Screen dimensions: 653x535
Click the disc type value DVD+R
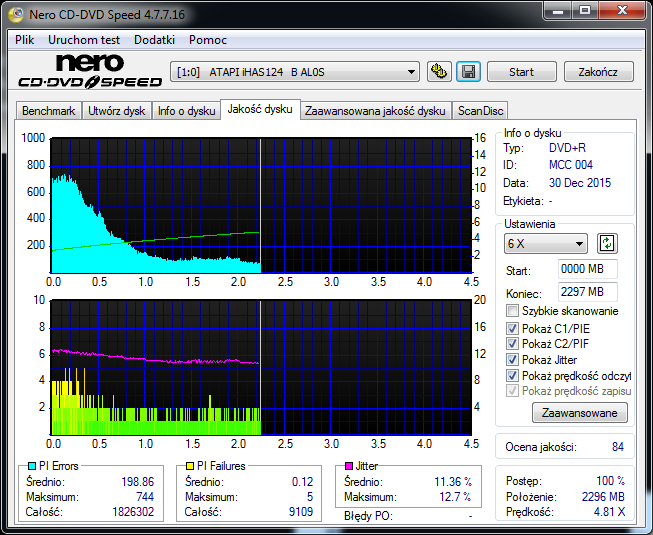click(567, 148)
